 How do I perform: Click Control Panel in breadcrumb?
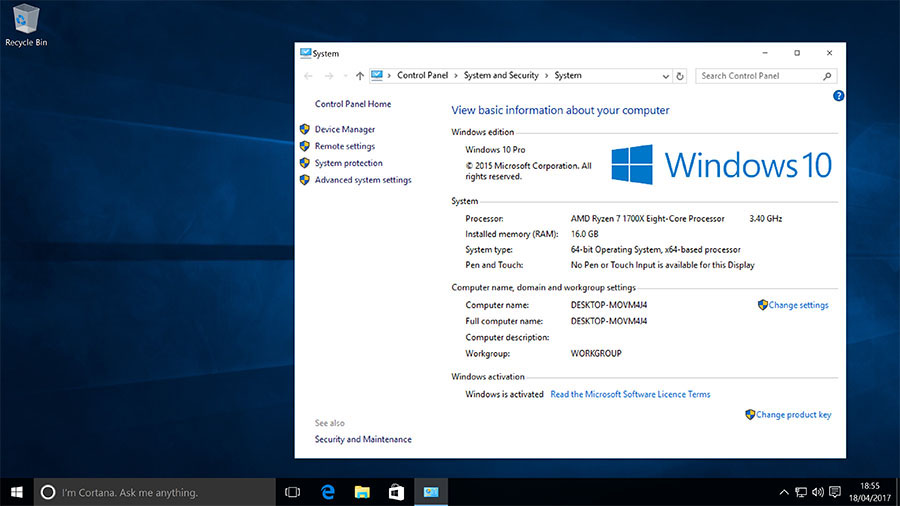click(x=422, y=75)
